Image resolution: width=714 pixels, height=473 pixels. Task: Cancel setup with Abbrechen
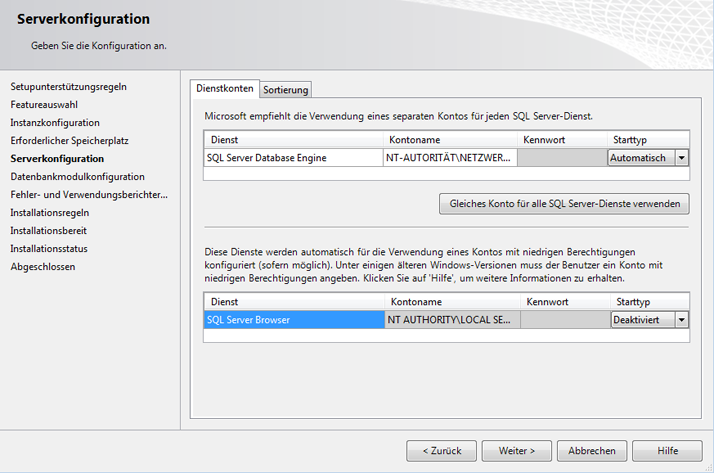click(592, 451)
